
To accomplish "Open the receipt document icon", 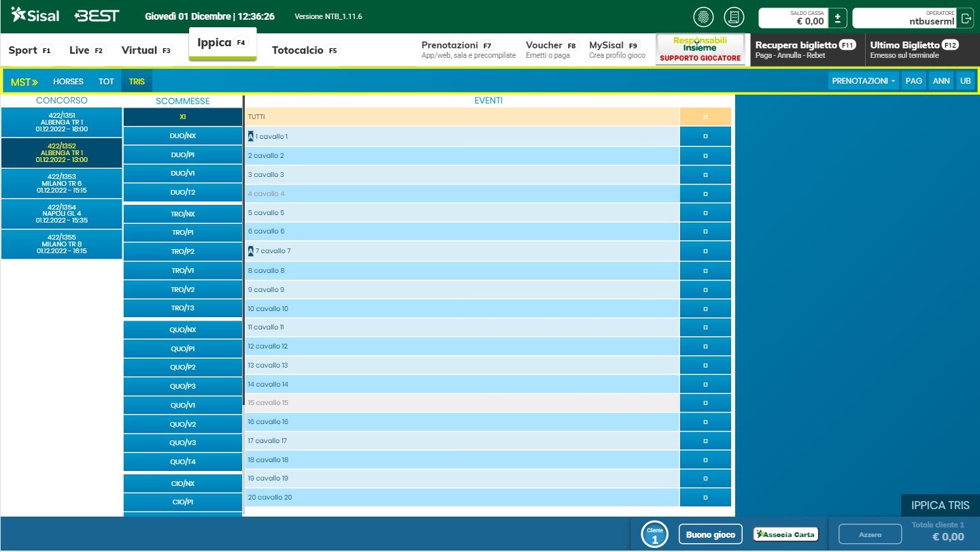I will tap(734, 17).
